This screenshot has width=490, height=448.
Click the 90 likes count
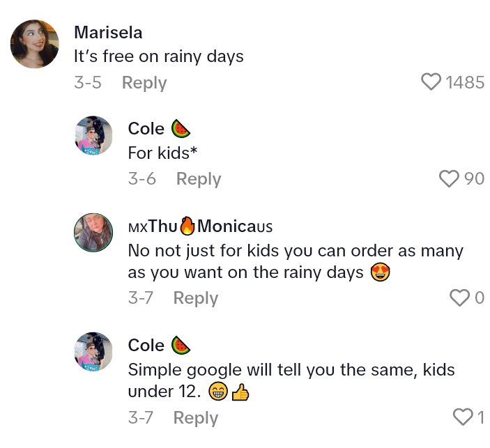pyautogui.click(x=474, y=179)
